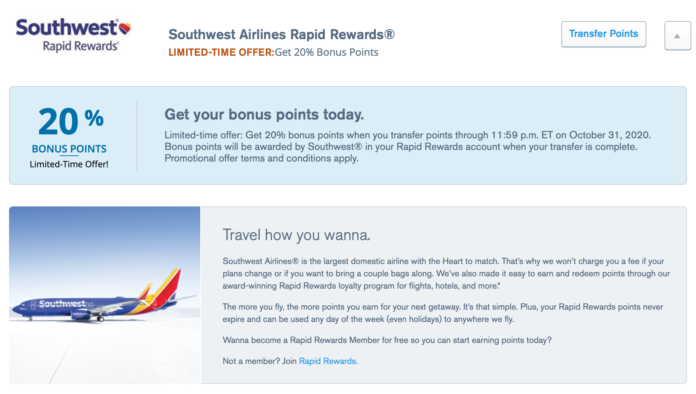This screenshot has width=696, height=394.
Task: Select the Southwest airplane photo
Action: [105, 295]
